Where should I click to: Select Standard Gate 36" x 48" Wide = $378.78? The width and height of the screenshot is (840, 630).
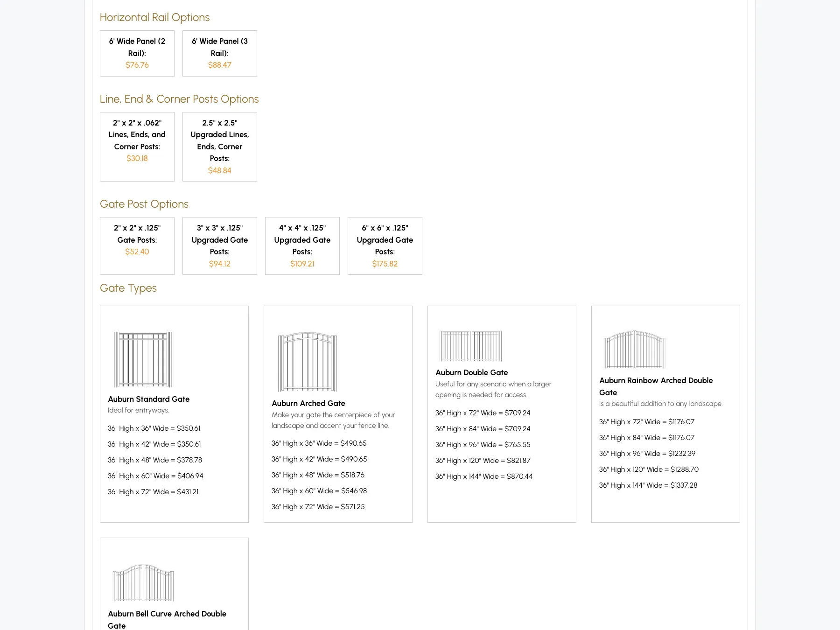pyautogui.click(x=155, y=460)
